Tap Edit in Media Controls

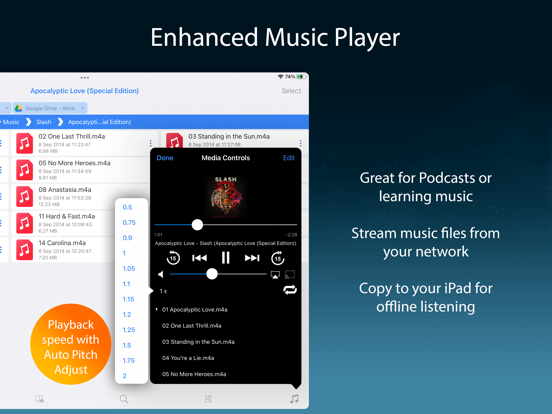click(x=289, y=158)
